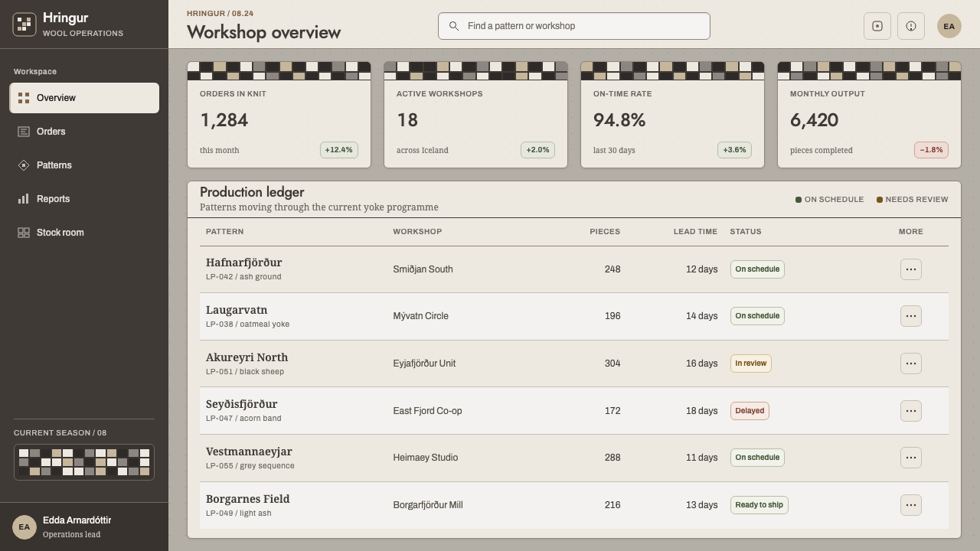Screen dimensions: 980x551
Task: Show more actions for Akureyri North
Action: click(911, 364)
